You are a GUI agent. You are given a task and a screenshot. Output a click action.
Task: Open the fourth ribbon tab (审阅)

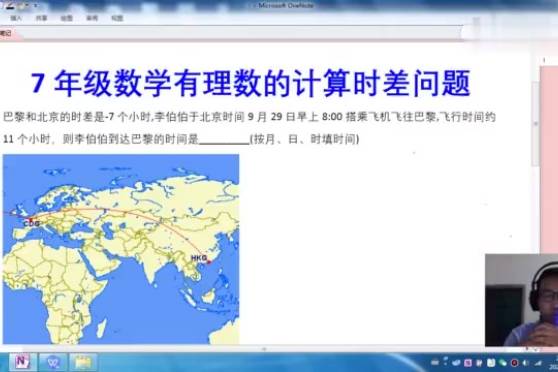point(92,18)
